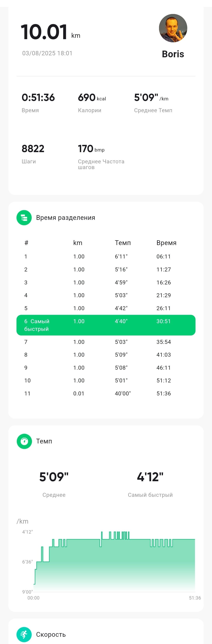
Task: Select the Boris username label
Action: coord(173,54)
